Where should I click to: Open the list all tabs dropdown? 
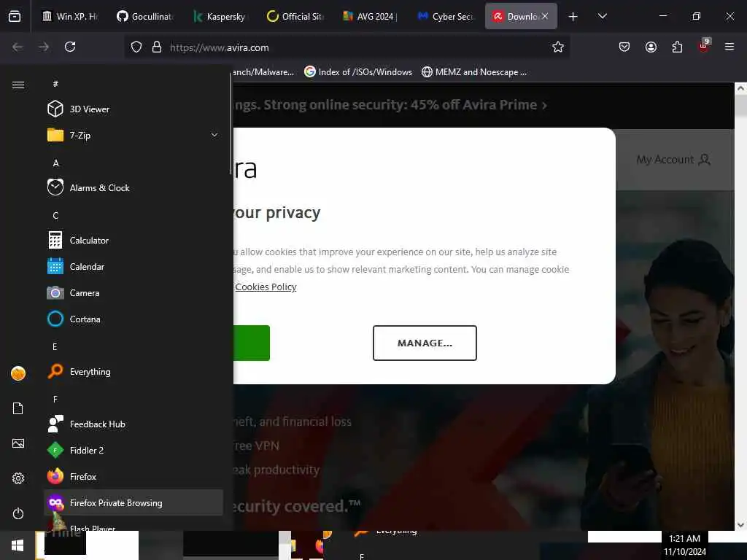pyautogui.click(x=602, y=16)
